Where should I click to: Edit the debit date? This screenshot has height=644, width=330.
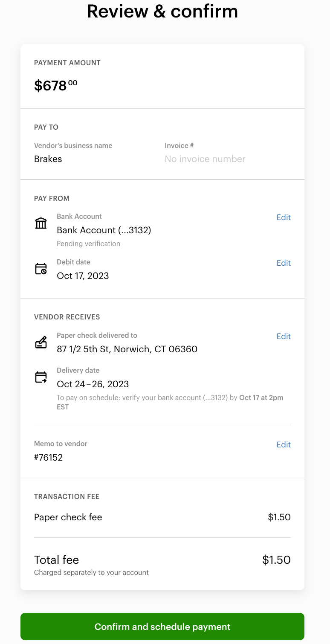pyautogui.click(x=284, y=263)
